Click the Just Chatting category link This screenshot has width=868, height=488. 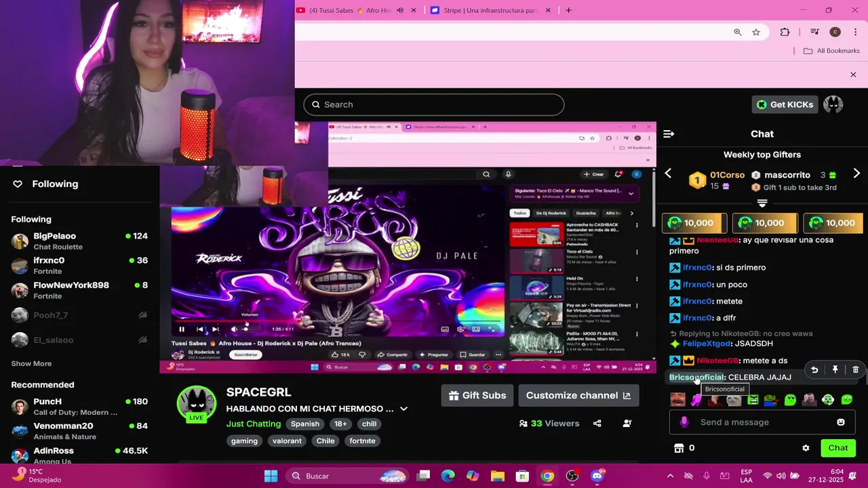pyautogui.click(x=254, y=424)
